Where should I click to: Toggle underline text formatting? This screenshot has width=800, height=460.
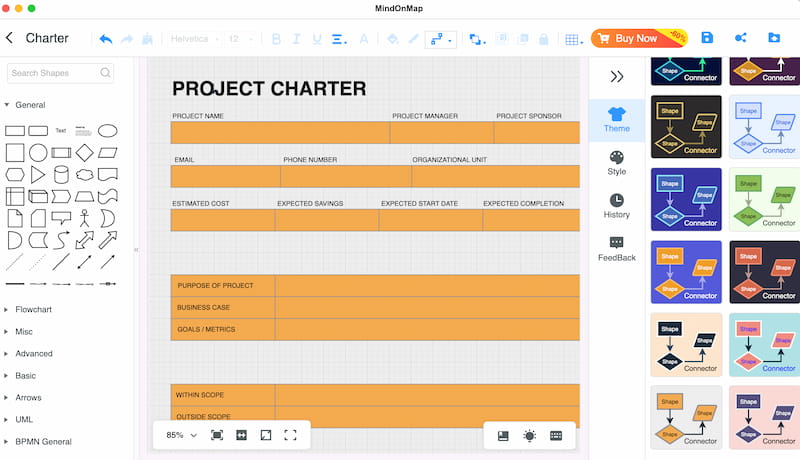point(317,39)
